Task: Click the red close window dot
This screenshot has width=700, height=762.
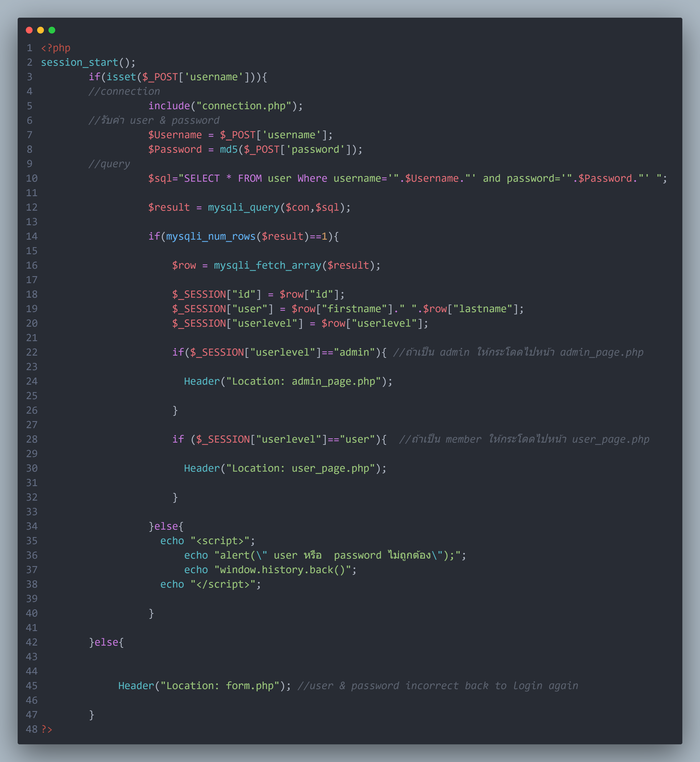Action: tap(29, 30)
